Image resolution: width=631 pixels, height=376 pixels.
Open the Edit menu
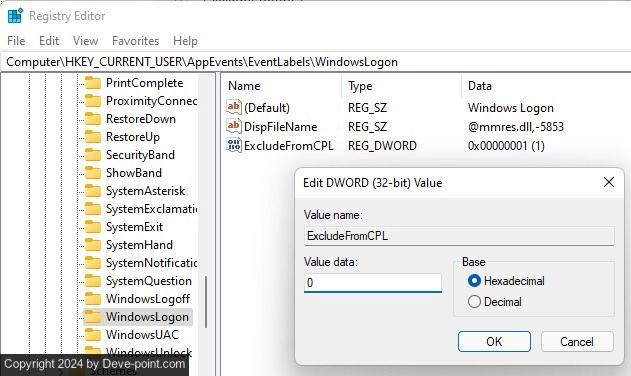pos(49,41)
